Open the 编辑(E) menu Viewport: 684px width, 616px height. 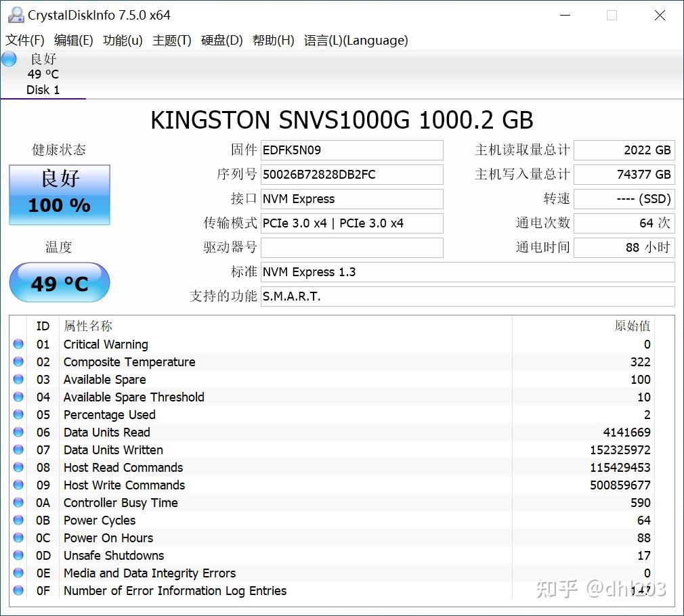click(x=74, y=40)
